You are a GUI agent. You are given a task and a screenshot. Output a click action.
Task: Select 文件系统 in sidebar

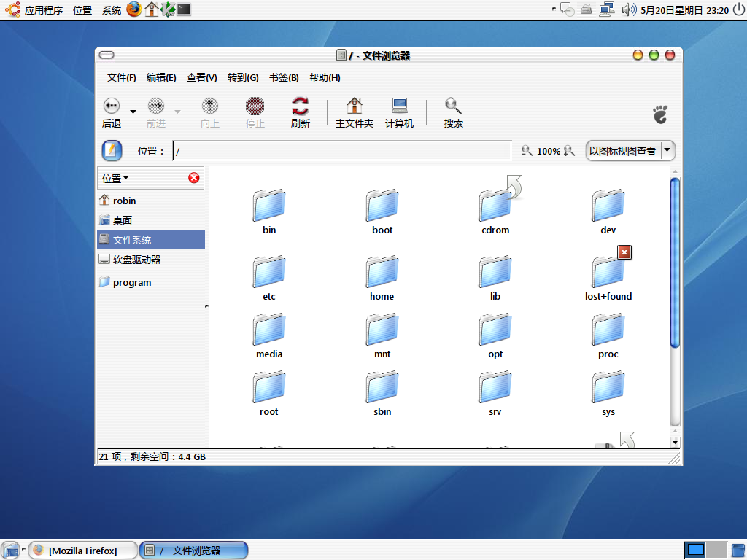click(x=151, y=239)
